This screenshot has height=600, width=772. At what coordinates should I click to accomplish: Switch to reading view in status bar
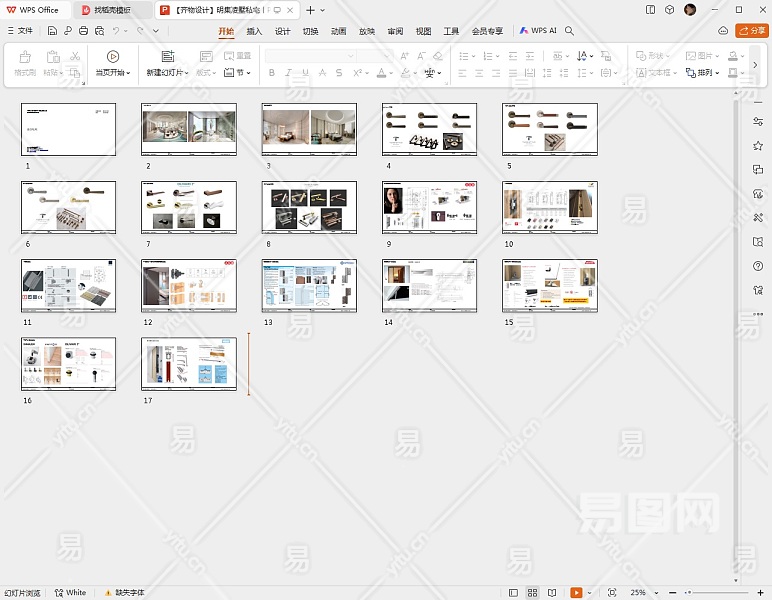(552, 593)
